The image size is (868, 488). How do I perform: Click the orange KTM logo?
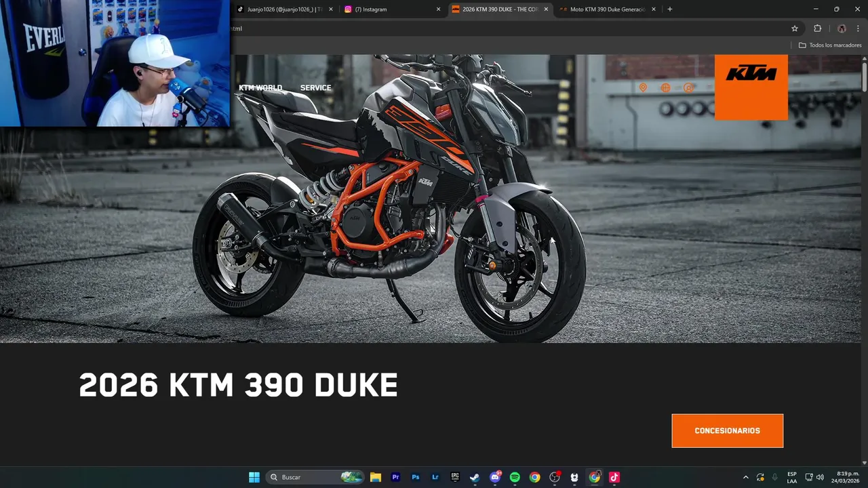coord(751,87)
